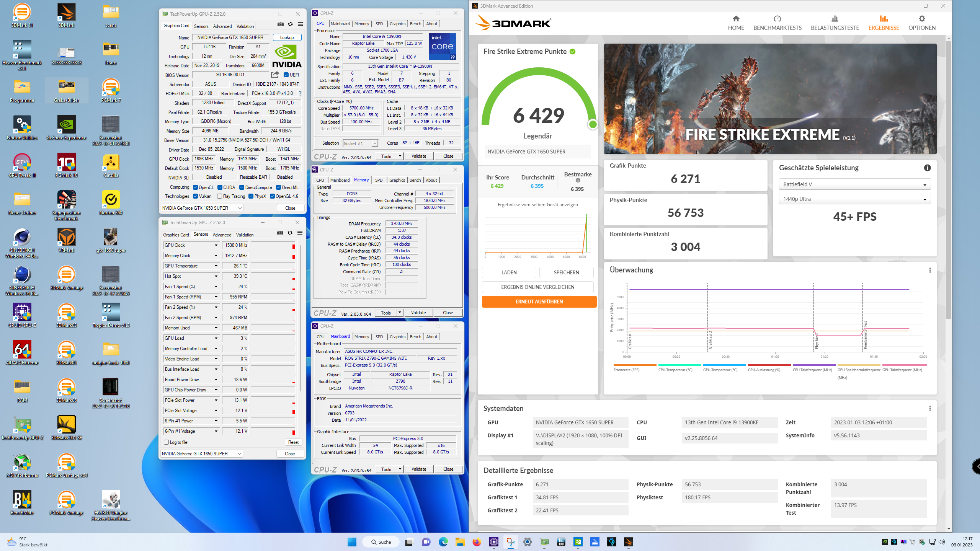Open the hamburger menu in upper GPU-Z window

click(301, 24)
